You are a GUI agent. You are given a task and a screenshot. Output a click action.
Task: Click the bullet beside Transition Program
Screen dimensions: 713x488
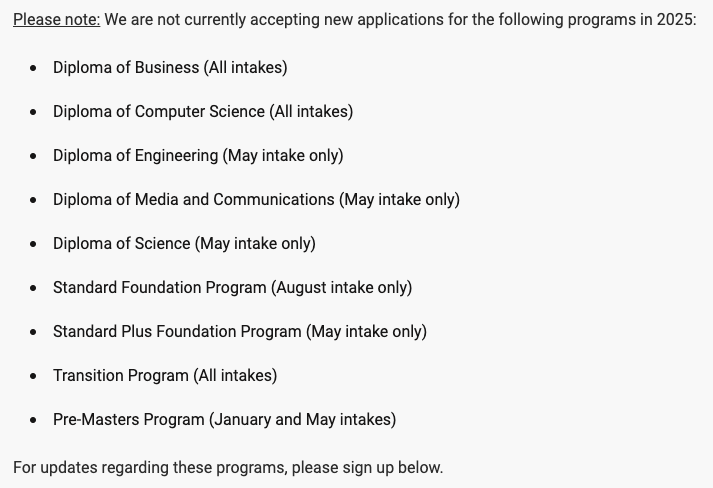(33, 377)
